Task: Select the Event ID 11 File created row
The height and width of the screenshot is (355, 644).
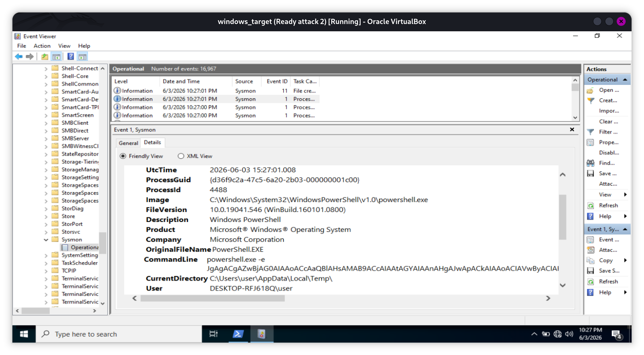Action: [x=216, y=91]
